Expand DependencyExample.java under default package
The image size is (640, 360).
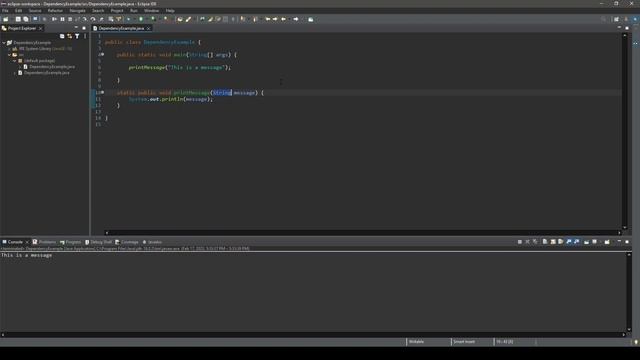pos(20,67)
